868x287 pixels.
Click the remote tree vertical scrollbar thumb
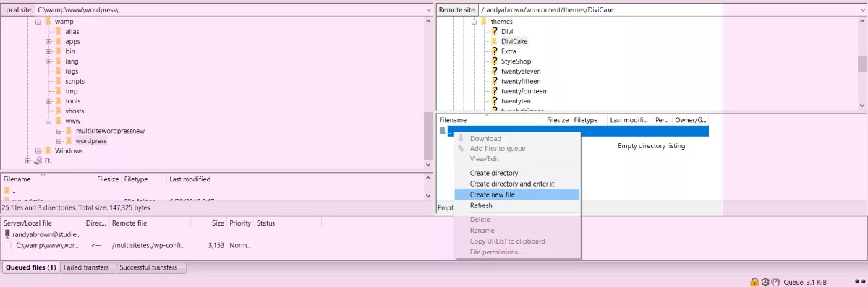tap(862, 64)
